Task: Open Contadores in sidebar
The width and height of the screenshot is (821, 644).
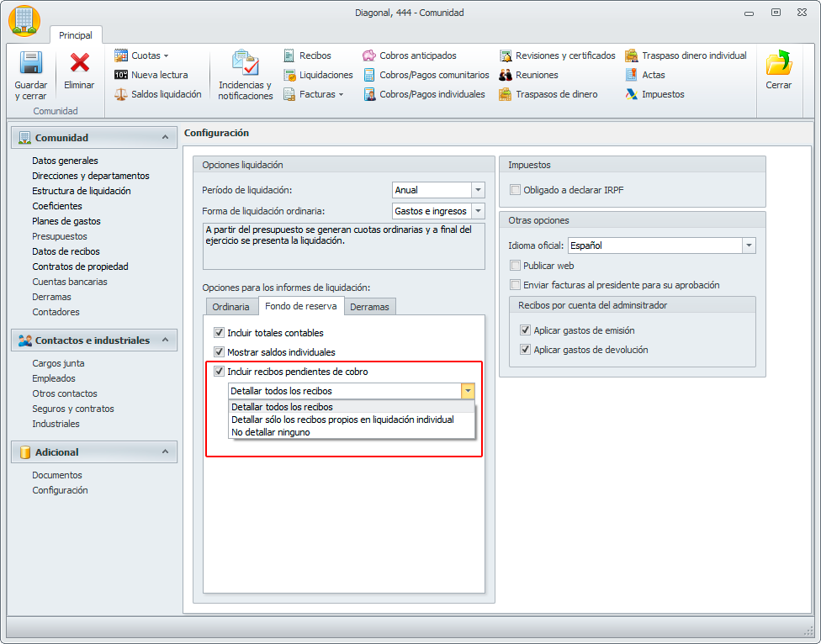Action: tap(56, 312)
